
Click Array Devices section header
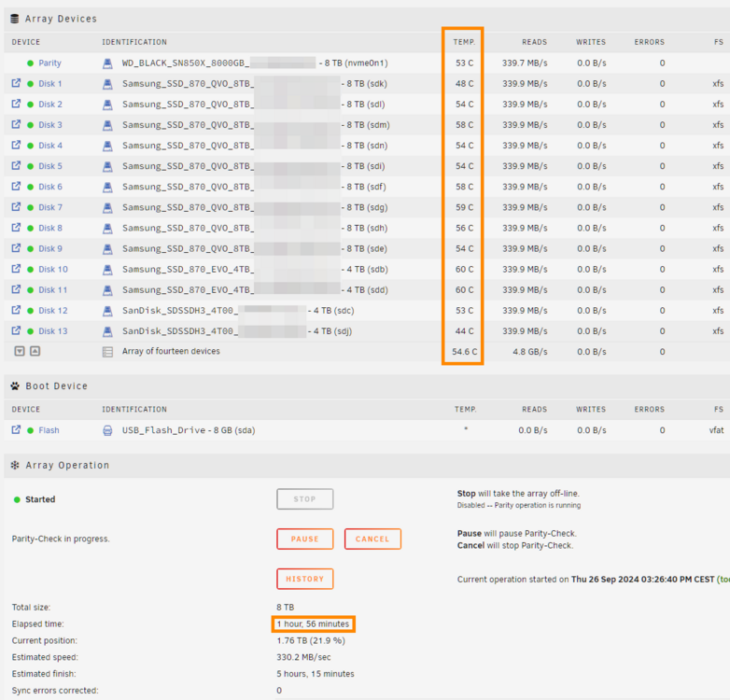[x=61, y=19]
